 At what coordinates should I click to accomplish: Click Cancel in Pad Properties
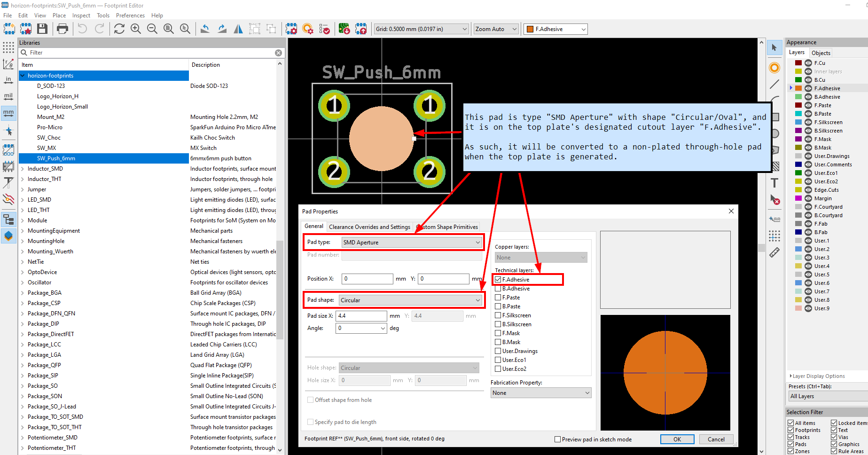pos(716,439)
